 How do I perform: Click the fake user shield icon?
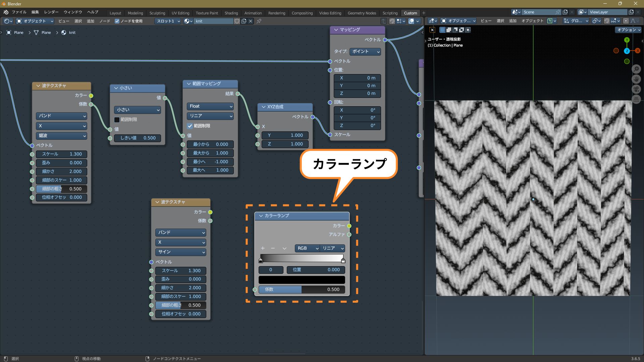237,21
